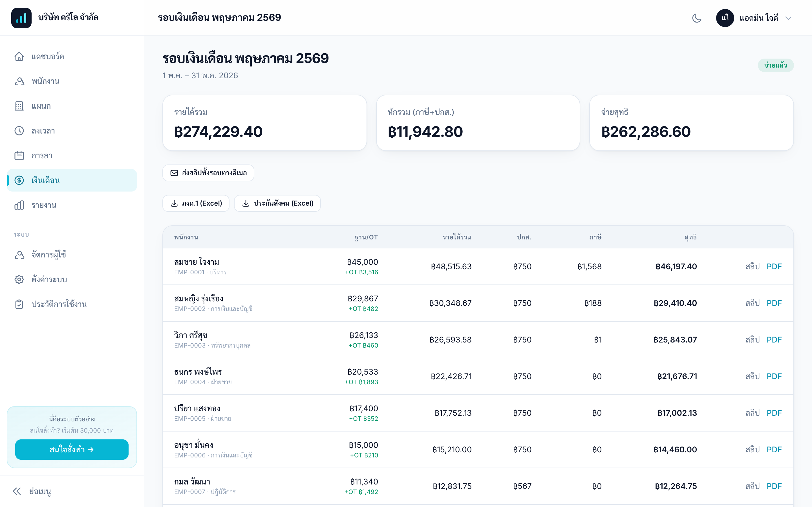This screenshot has width=812, height=507.
Task: Select the แผนก building icon
Action: (x=19, y=106)
